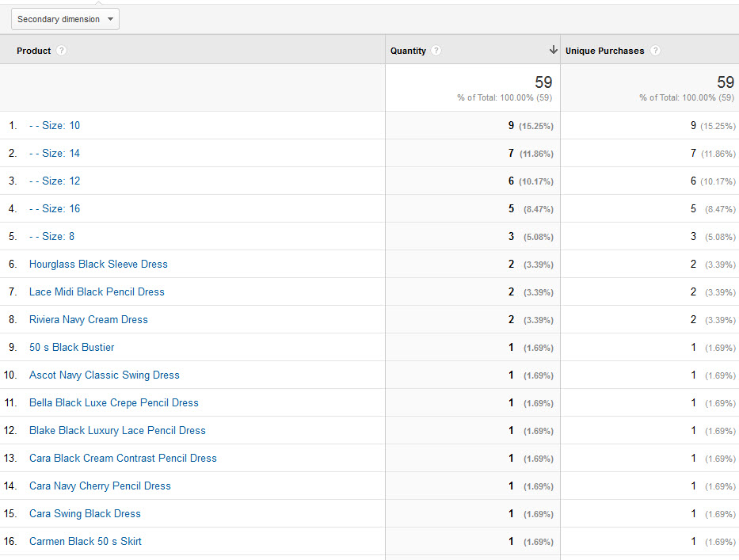Image resolution: width=739 pixels, height=560 pixels.
Task: Select the 50 s Black Bustier product
Action: point(72,347)
